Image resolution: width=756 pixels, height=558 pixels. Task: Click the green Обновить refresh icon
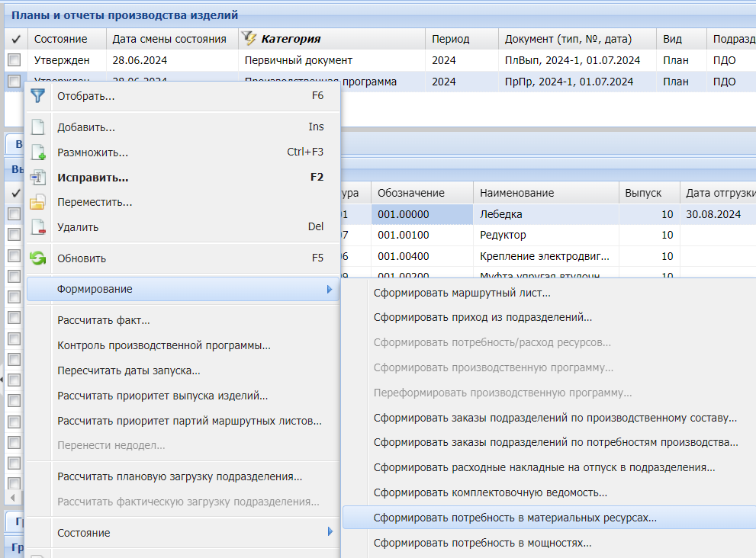coord(37,258)
